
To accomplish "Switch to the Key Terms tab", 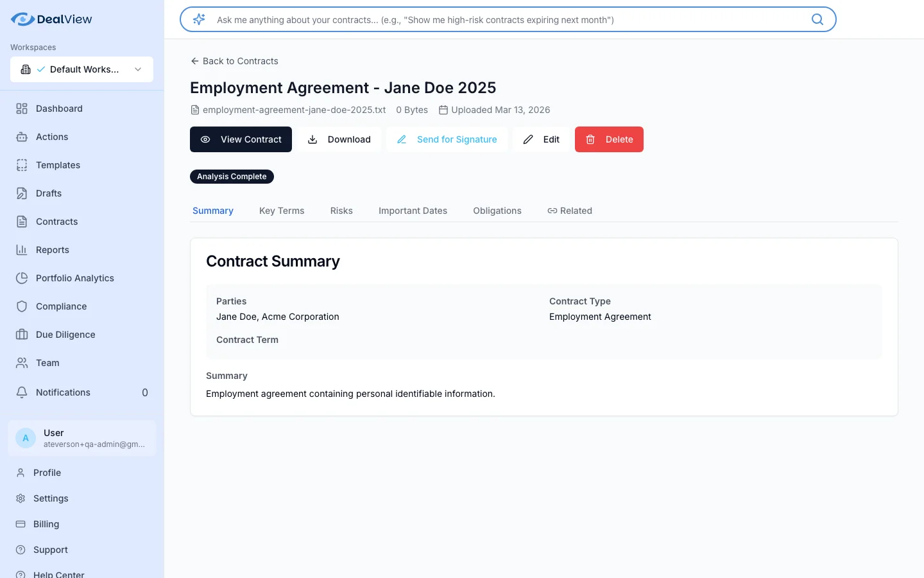I will (281, 211).
